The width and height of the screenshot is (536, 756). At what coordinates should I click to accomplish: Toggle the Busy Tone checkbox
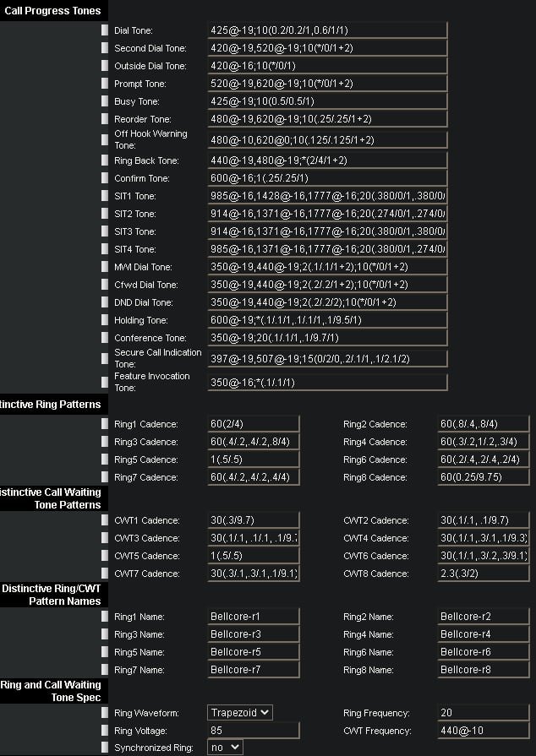106,101
